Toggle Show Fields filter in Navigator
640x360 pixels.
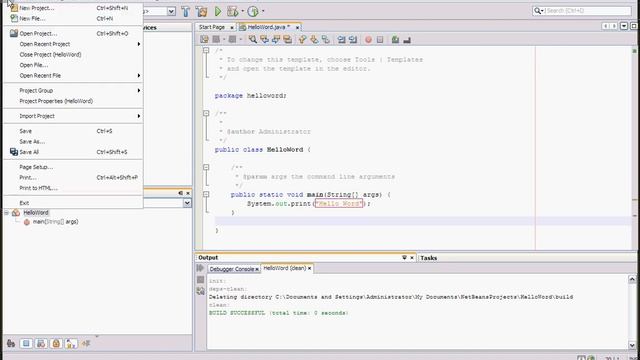26,343
